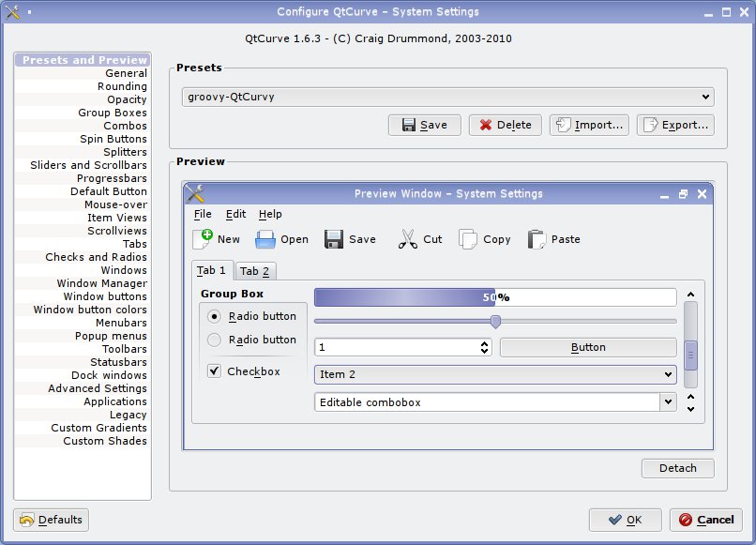Select Dock windows entry
The height and width of the screenshot is (545, 756).
[83, 375]
